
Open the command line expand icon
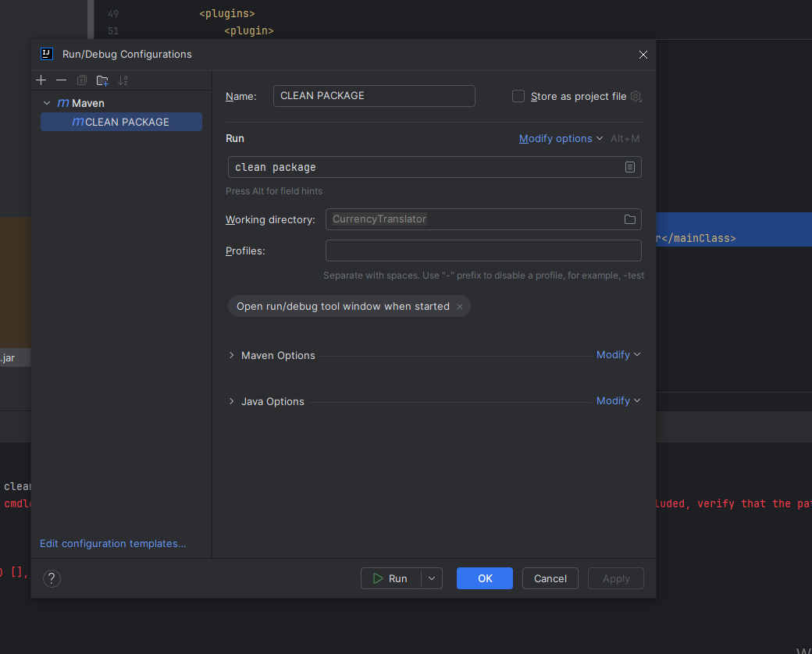pyautogui.click(x=630, y=167)
